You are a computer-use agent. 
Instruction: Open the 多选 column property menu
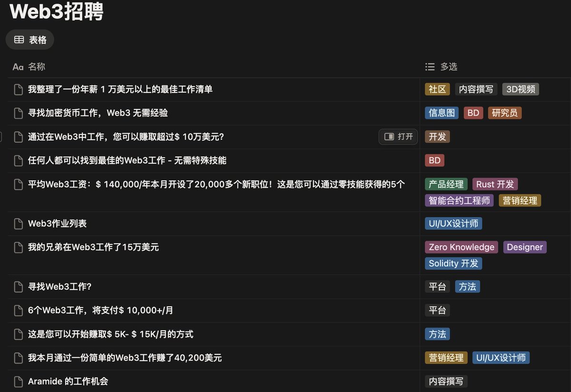click(x=447, y=67)
